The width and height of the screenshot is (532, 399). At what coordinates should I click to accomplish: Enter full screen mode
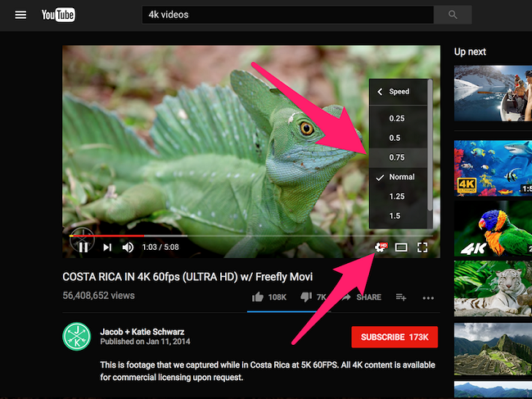point(422,247)
